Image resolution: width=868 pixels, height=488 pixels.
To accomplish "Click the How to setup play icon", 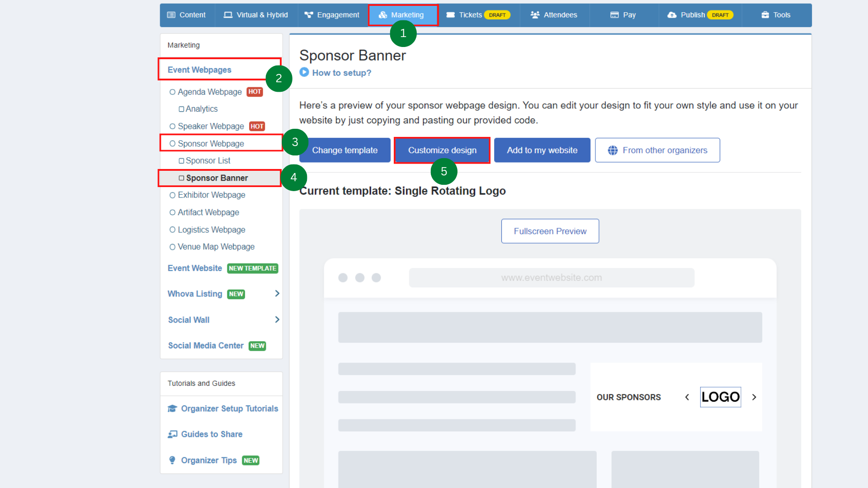I will coord(304,72).
